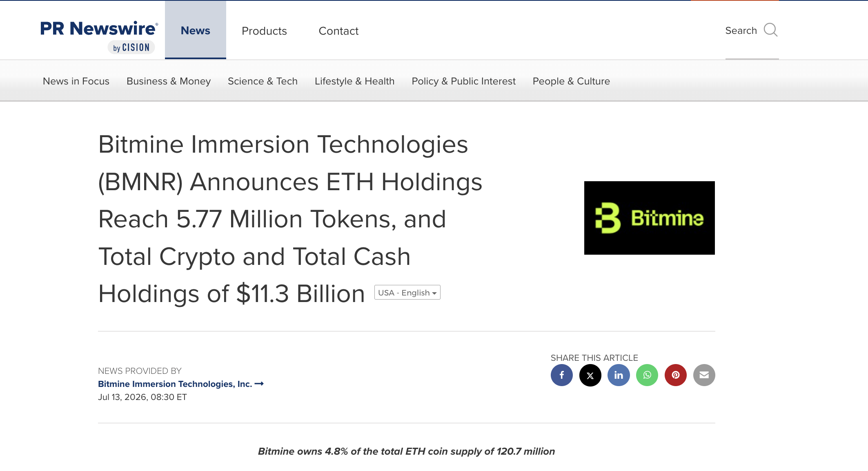The width and height of the screenshot is (868, 471).
Task: Click the Bitmine owns 4.8% subheading
Action: click(x=407, y=451)
